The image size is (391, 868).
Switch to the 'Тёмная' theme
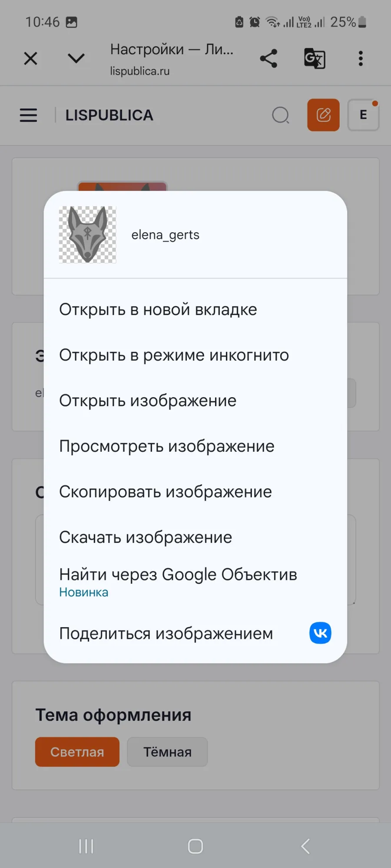coord(167,752)
